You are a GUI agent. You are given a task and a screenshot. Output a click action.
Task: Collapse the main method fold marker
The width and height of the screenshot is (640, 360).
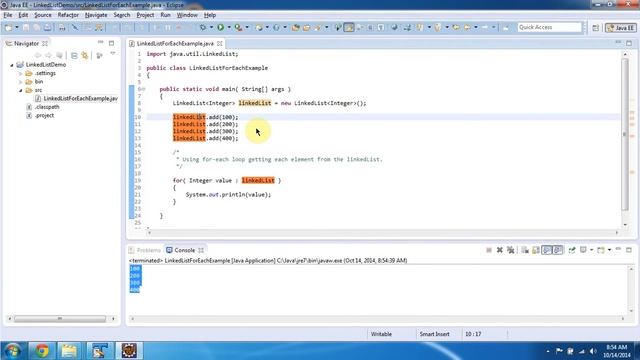(x=143, y=89)
